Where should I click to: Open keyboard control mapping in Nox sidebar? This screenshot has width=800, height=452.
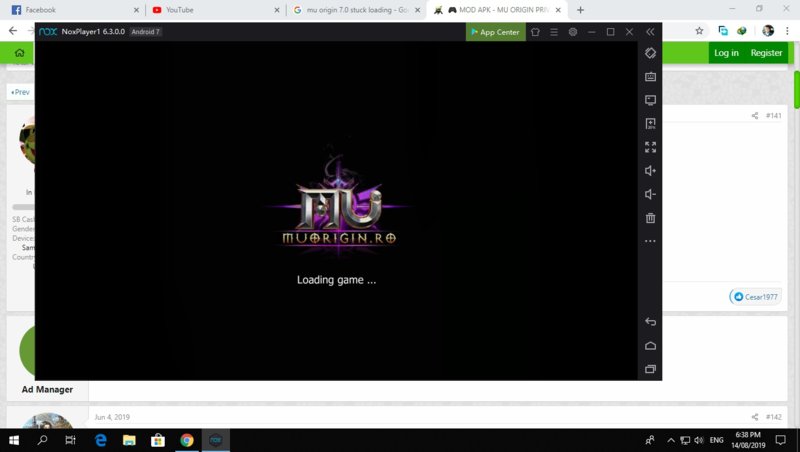pos(650,77)
